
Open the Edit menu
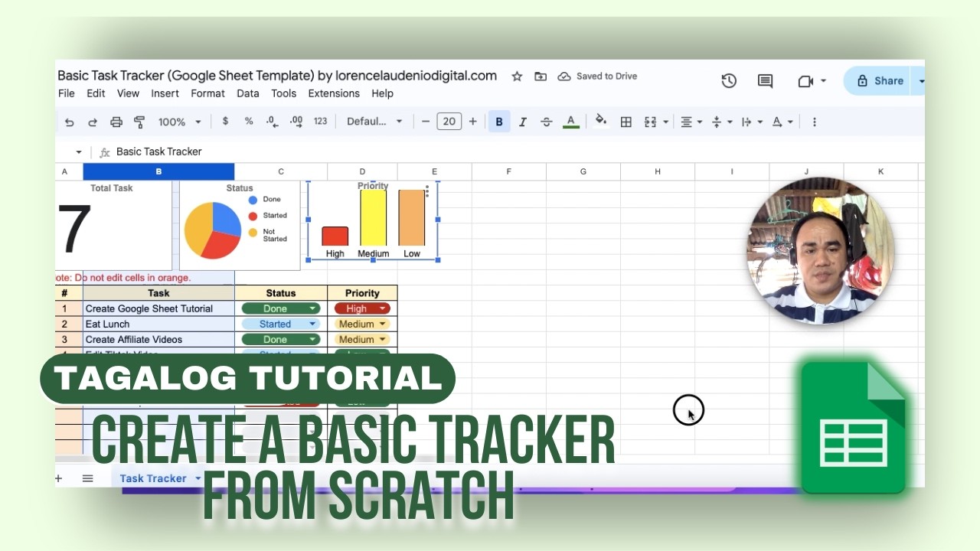96,93
